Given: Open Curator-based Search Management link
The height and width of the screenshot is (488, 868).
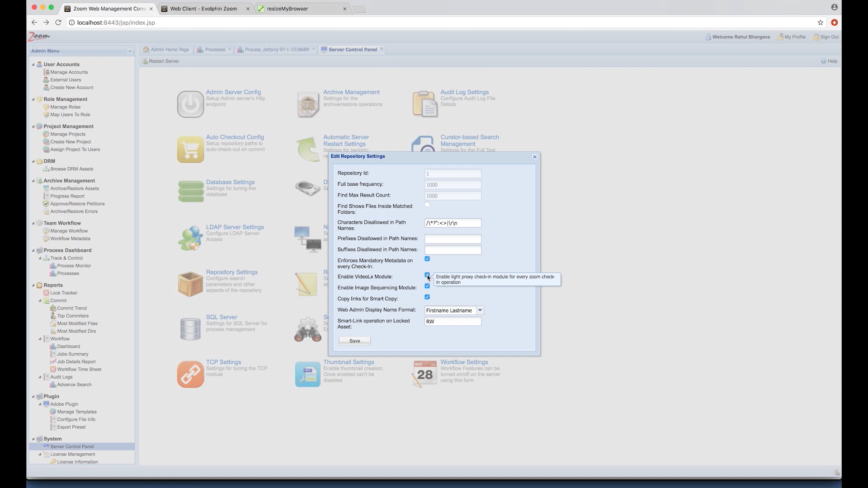Looking at the screenshot, I should (x=470, y=141).
